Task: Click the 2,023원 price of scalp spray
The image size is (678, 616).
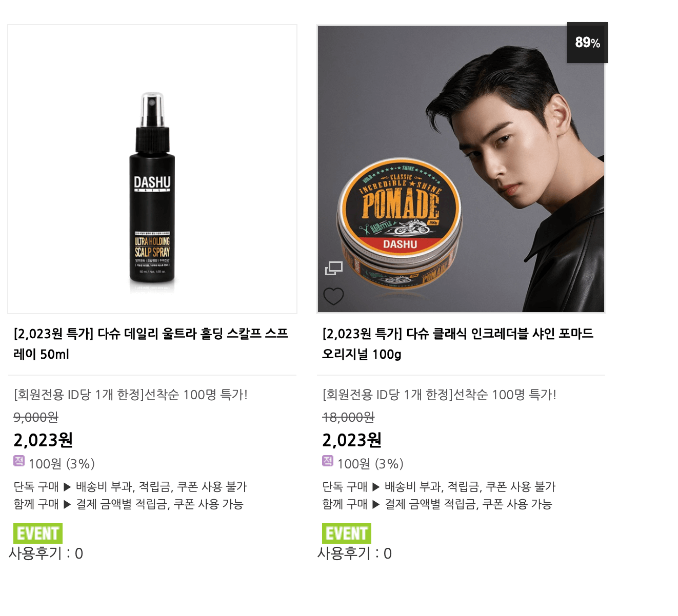Action: [x=43, y=440]
